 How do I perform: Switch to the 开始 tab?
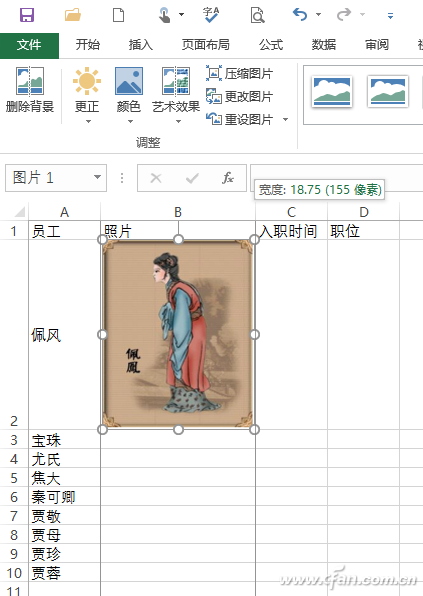click(87, 45)
